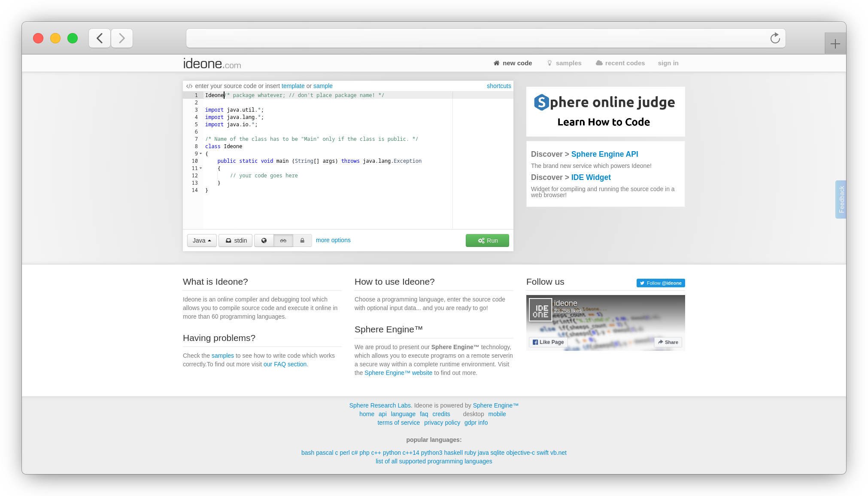Open the Feedback side tab
This screenshot has width=868, height=496.
(x=841, y=199)
